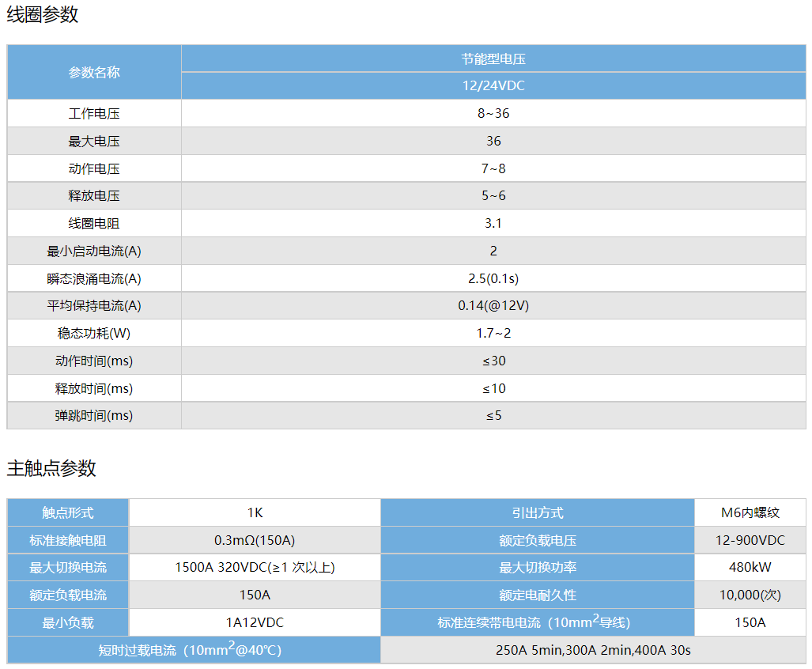Select the 8~36 working voltage value

tap(493, 113)
